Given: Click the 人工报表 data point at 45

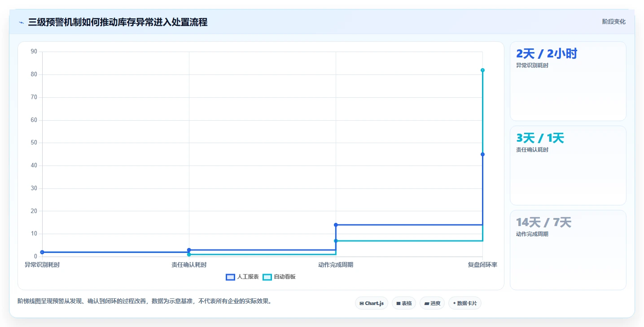Looking at the screenshot, I should [482, 154].
